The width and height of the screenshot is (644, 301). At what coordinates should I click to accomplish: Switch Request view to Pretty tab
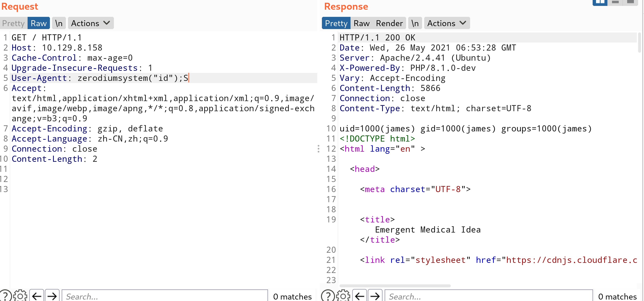(13, 23)
